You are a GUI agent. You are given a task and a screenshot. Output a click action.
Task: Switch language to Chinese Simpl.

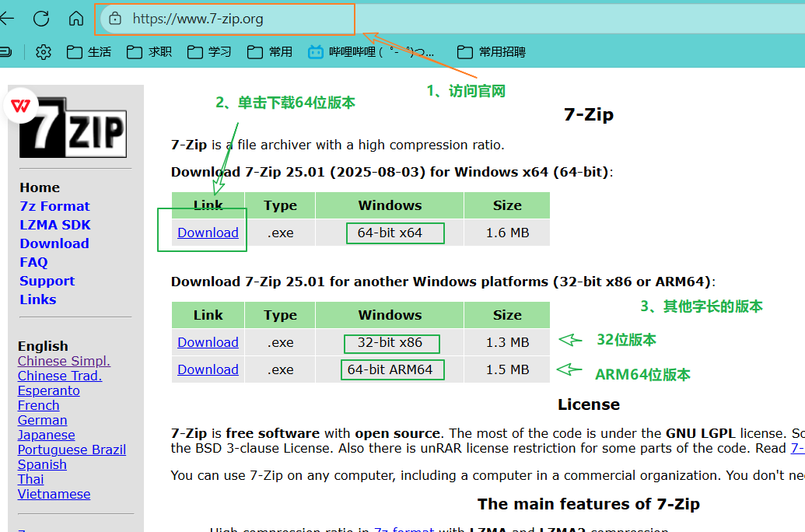65,361
